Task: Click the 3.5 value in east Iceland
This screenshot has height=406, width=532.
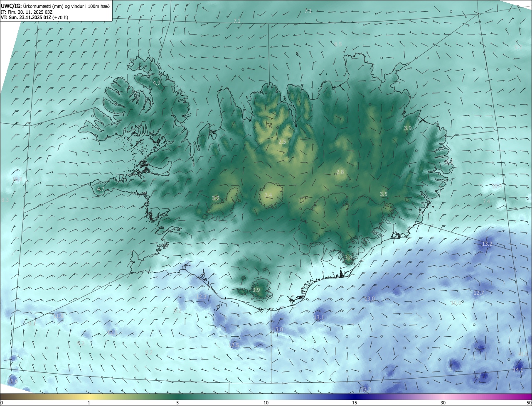Action: pyautogui.click(x=384, y=194)
